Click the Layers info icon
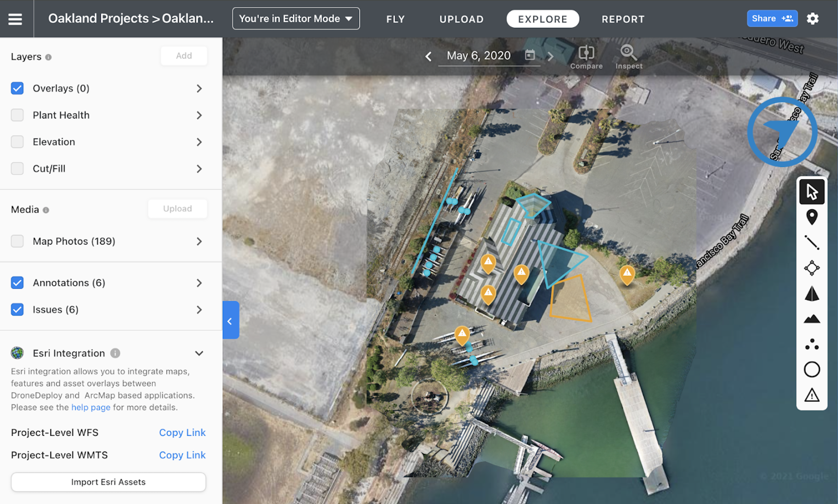 tap(48, 57)
